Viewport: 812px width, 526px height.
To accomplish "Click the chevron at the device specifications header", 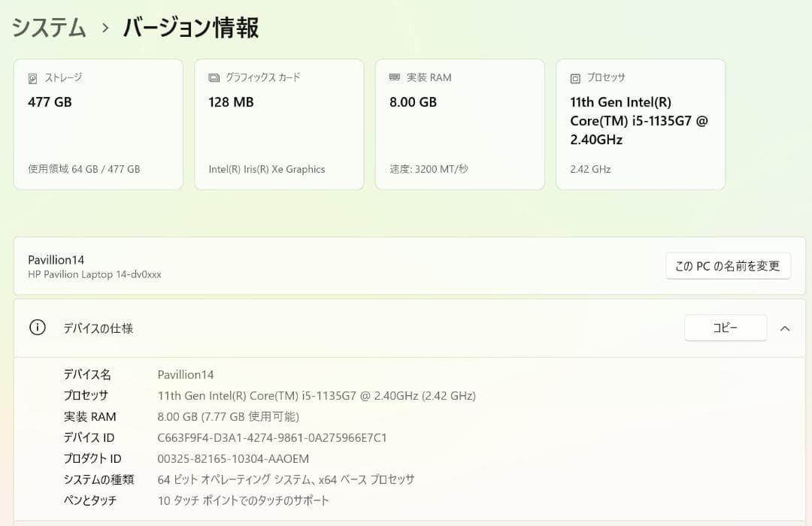I will (785, 328).
